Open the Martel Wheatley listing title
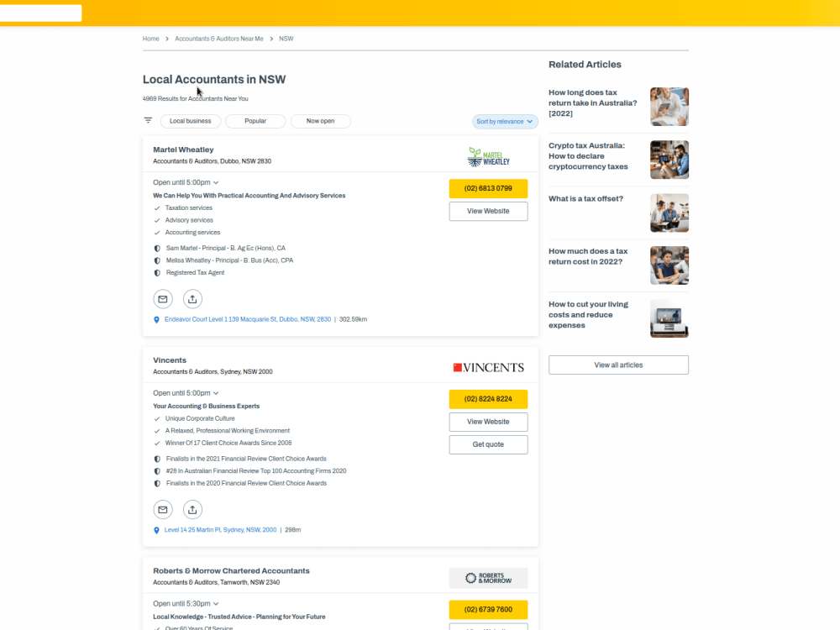This screenshot has width=840, height=630. point(183,150)
